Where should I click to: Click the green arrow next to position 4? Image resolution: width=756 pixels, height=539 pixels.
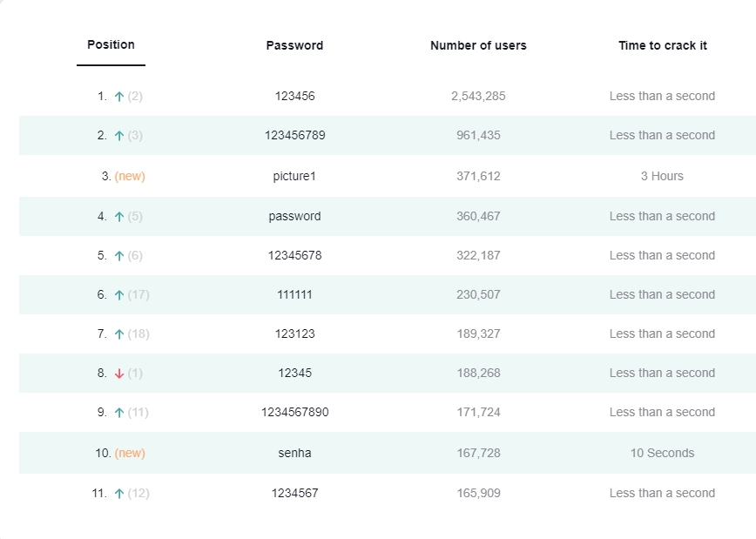pyautogui.click(x=118, y=217)
